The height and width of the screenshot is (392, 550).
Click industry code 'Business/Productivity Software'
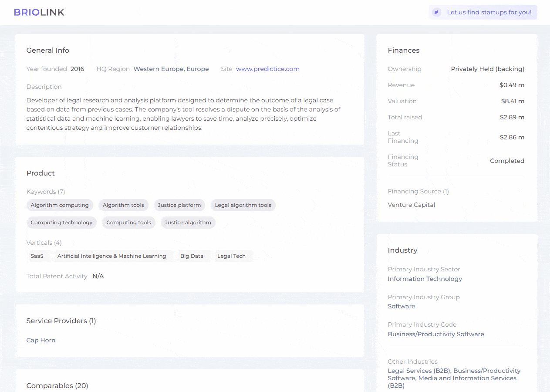436,334
